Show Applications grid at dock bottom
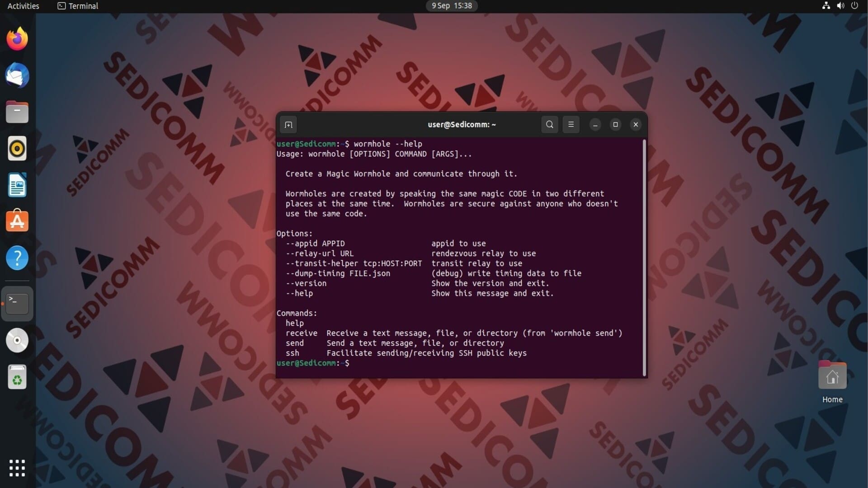868x488 pixels. click(x=17, y=468)
